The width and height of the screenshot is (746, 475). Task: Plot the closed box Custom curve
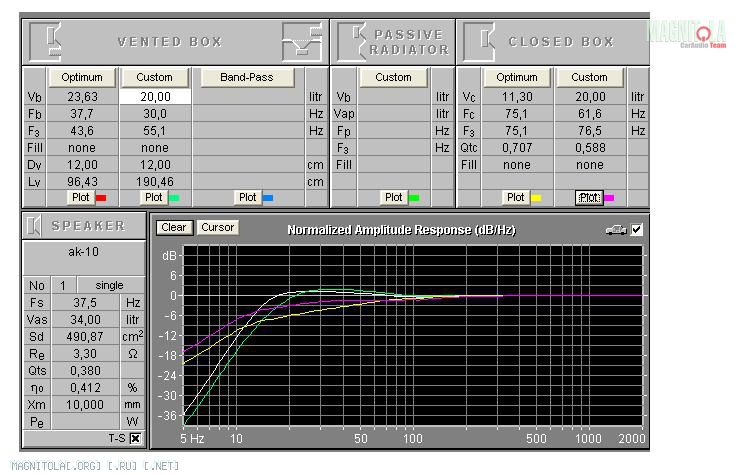click(x=589, y=198)
